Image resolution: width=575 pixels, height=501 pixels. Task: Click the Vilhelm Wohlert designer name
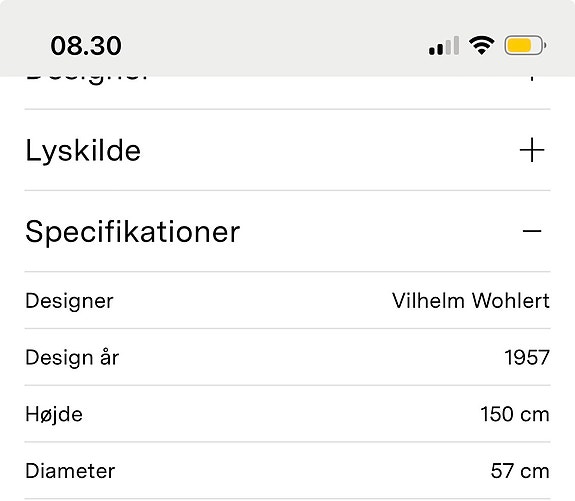pos(470,301)
